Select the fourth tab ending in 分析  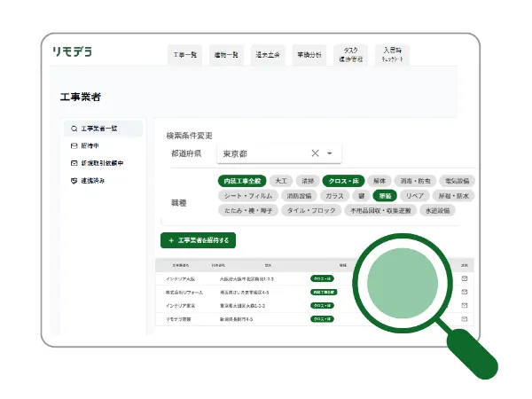[x=309, y=55]
